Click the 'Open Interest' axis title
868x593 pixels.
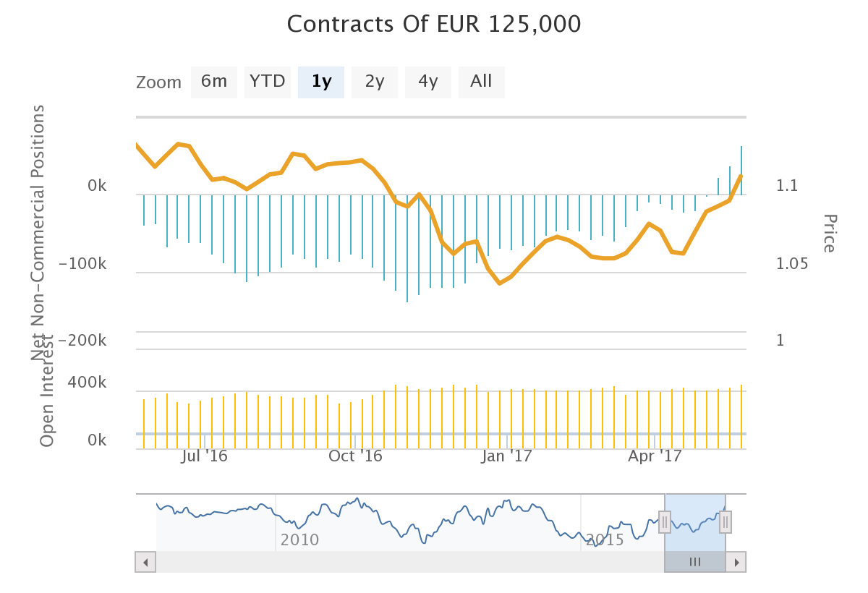click(x=48, y=391)
